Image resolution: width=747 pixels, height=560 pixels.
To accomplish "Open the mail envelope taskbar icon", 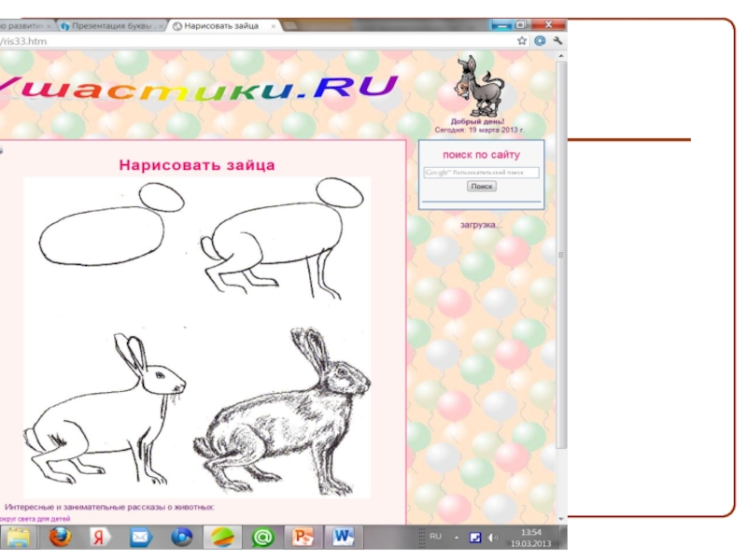I will point(140,538).
